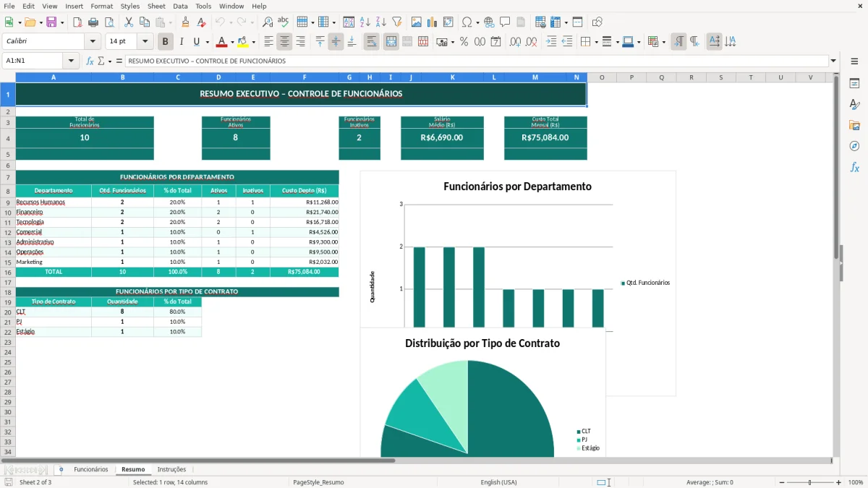Open the sidebar Navigator compass icon

click(854, 146)
